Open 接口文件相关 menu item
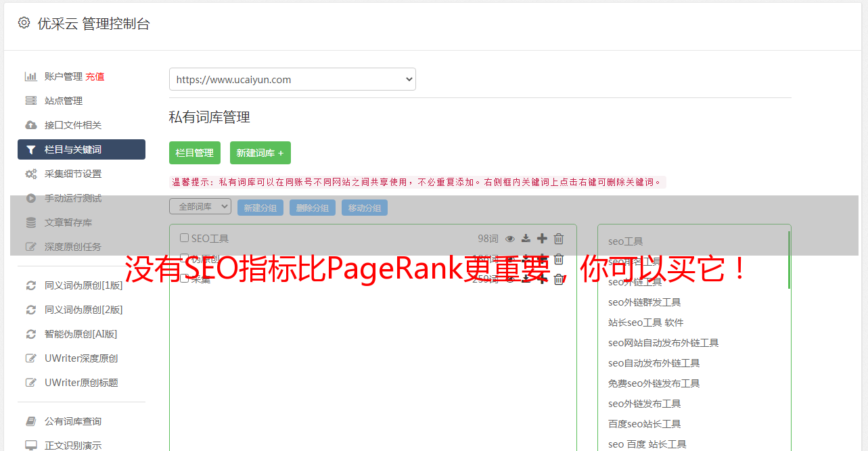 coord(73,125)
